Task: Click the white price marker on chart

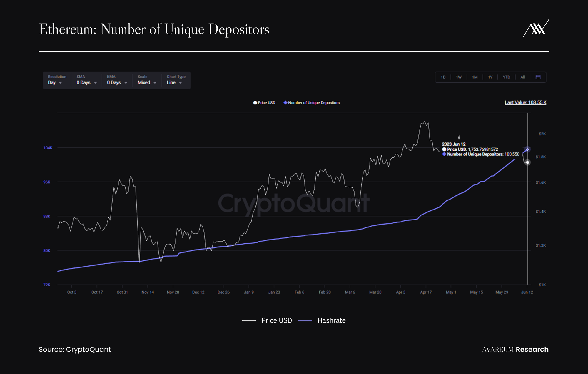Action: 527,162
